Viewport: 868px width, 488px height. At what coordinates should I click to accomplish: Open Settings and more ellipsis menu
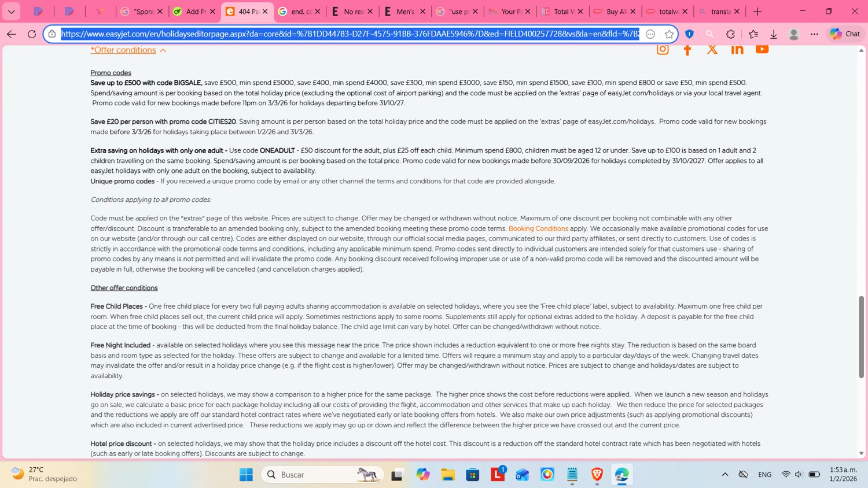click(x=814, y=34)
